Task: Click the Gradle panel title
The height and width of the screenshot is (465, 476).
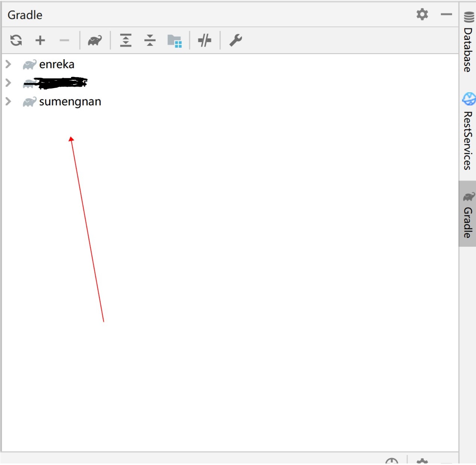Action: click(25, 15)
